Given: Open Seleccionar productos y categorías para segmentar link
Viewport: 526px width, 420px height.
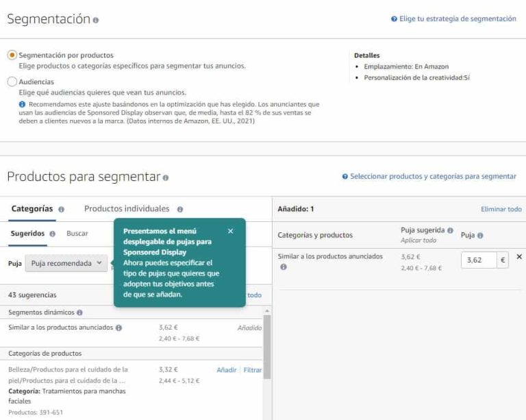Looking at the screenshot, I should click(433, 177).
